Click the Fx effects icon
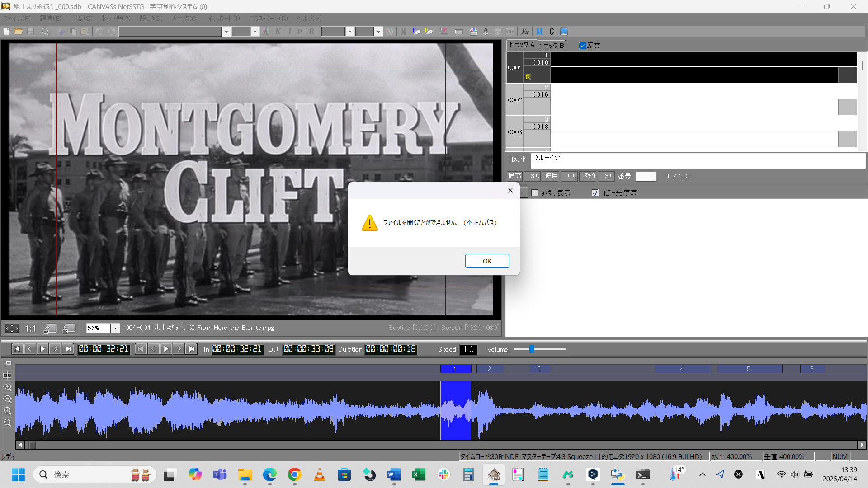868x488 pixels. point(525,31)
